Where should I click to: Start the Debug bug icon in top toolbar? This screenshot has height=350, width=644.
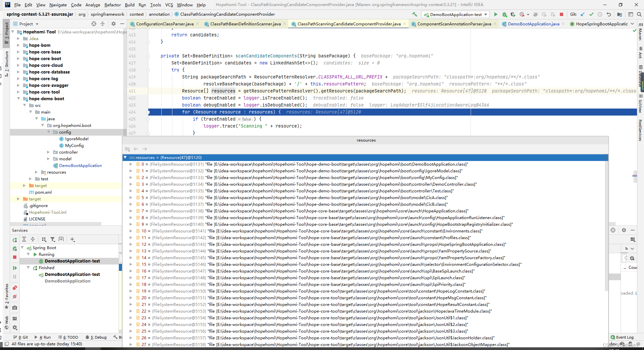504,14
